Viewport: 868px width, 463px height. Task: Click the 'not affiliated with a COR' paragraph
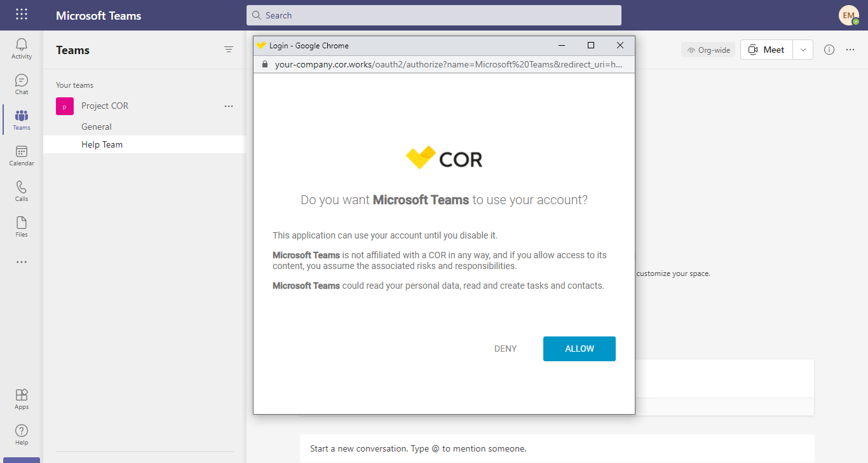(x=440, y=260)
